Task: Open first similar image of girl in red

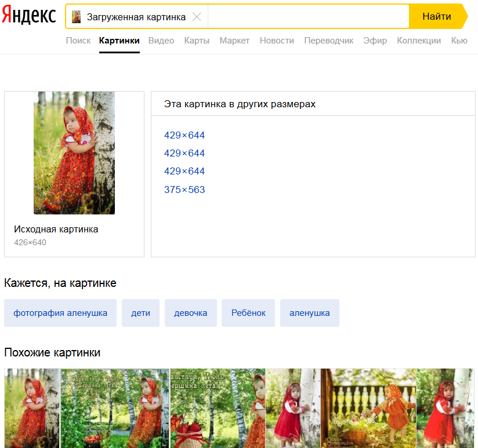Action: [x=32, y=408]
